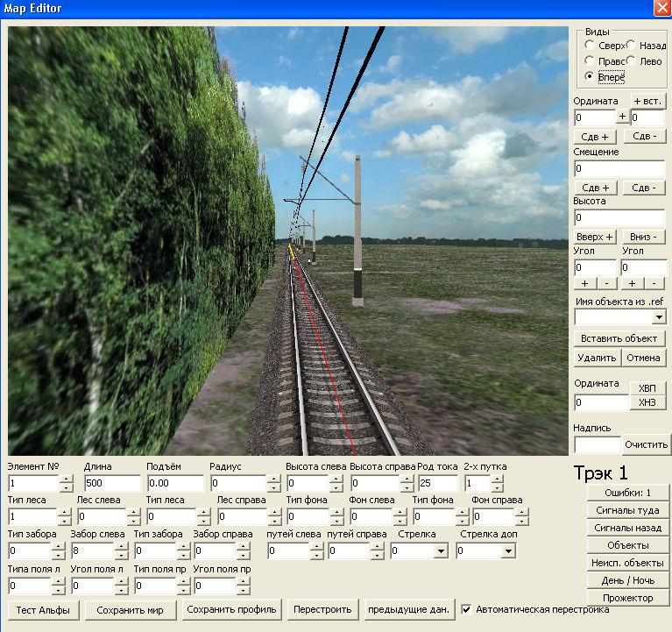
Task: Expand the Стрелка доп dropdown list
Action: [508, 551]
